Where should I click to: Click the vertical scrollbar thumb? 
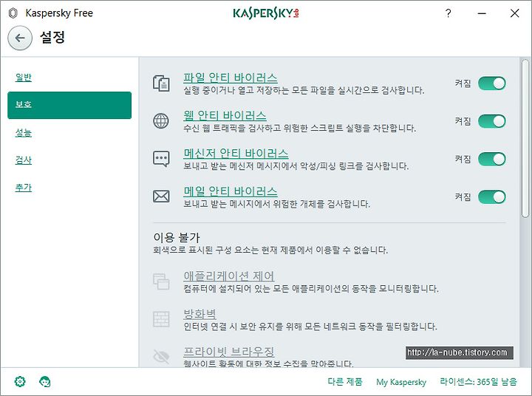[x=525, y=138]
